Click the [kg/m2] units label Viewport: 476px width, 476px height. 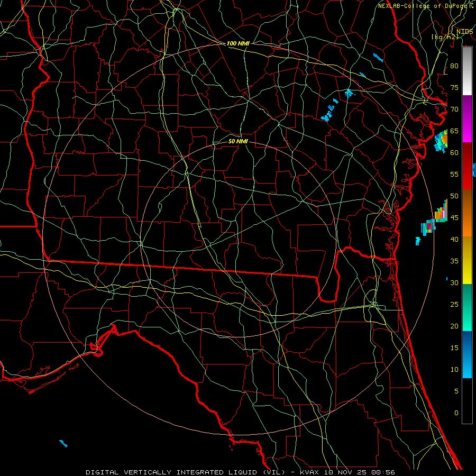pos(445,36)
